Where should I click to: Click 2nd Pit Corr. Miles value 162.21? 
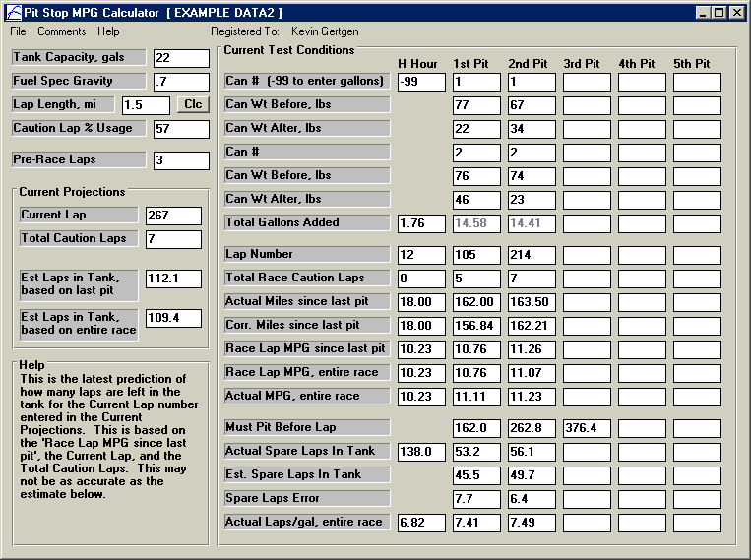coord(532,326)
